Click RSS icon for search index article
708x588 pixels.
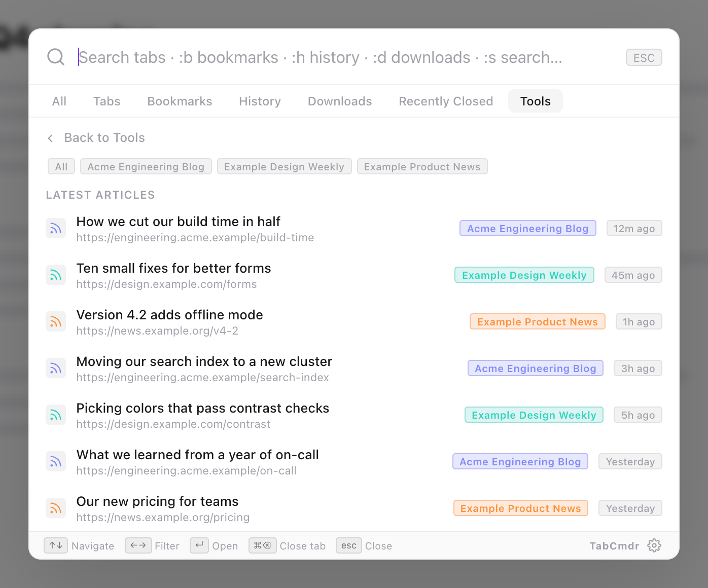56,369
